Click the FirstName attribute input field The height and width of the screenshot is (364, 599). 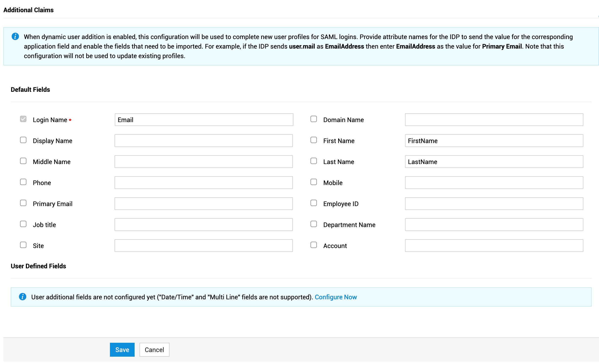494,141
